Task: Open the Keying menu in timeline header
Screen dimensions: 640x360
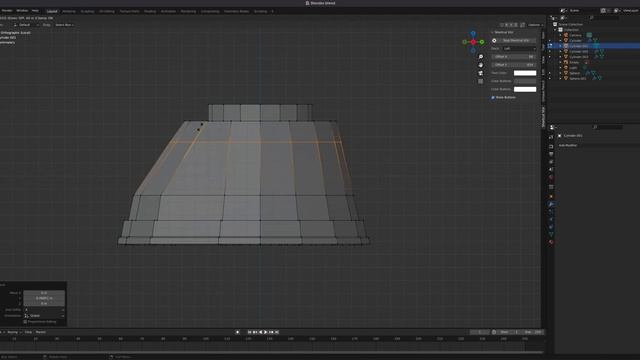Action: [13, 332]
